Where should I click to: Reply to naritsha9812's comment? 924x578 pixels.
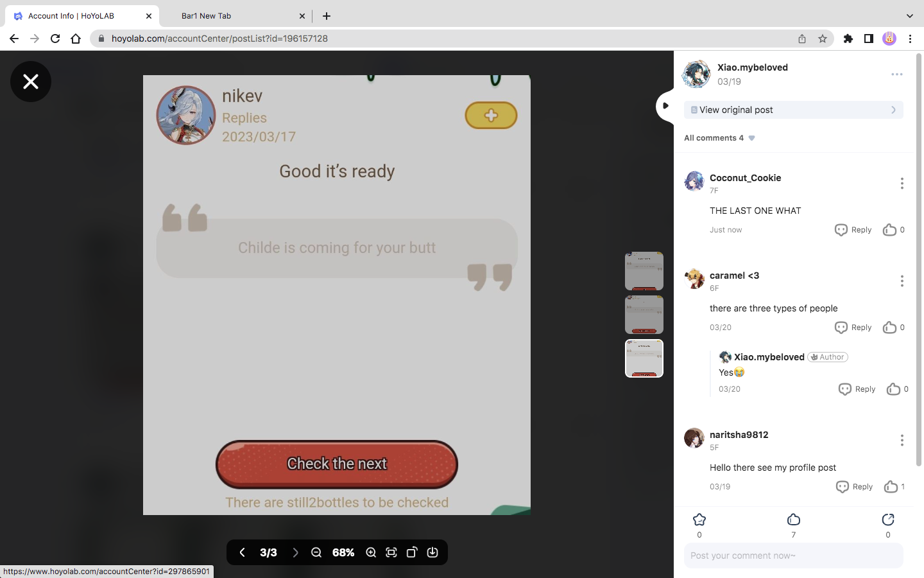(855, 487)
